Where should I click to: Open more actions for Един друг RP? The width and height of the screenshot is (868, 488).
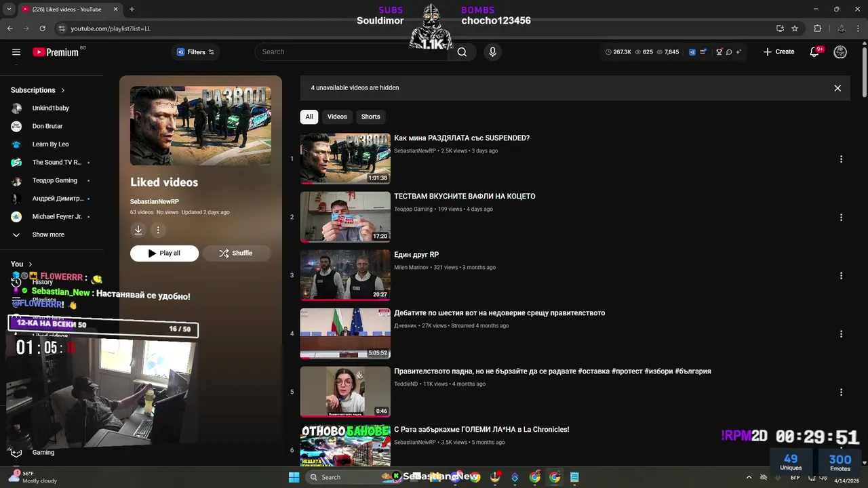[841, 276]
